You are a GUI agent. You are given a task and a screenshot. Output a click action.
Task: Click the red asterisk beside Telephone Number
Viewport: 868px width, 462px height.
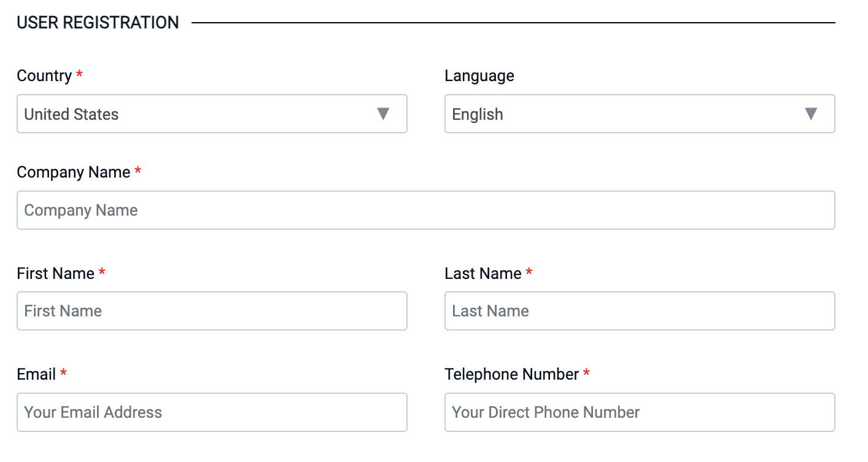pyautogui.click(x=586, y=374)
